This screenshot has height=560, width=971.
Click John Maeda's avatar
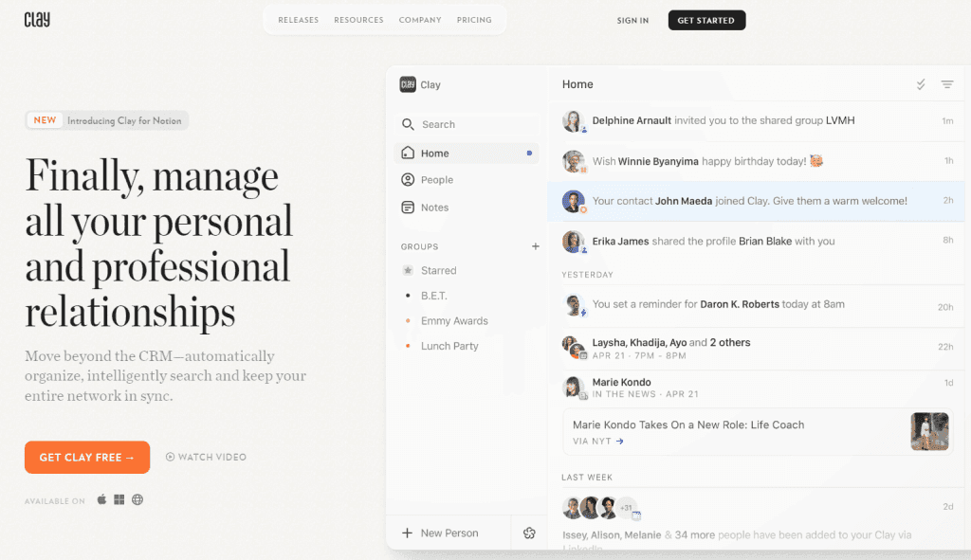[574, 201]
